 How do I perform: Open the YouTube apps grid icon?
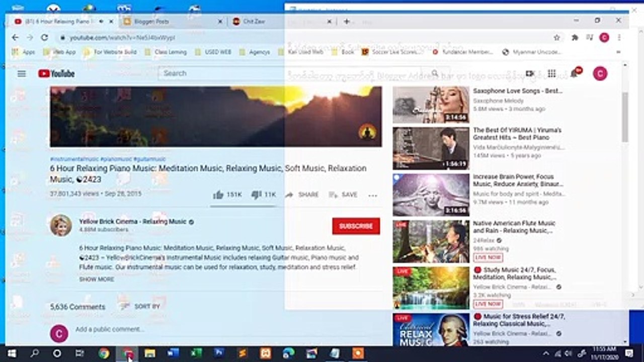click(x=551, y=73)
